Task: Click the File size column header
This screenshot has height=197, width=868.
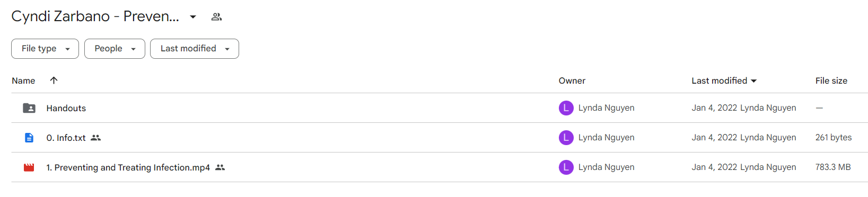Action: click(x=831, y=81)
